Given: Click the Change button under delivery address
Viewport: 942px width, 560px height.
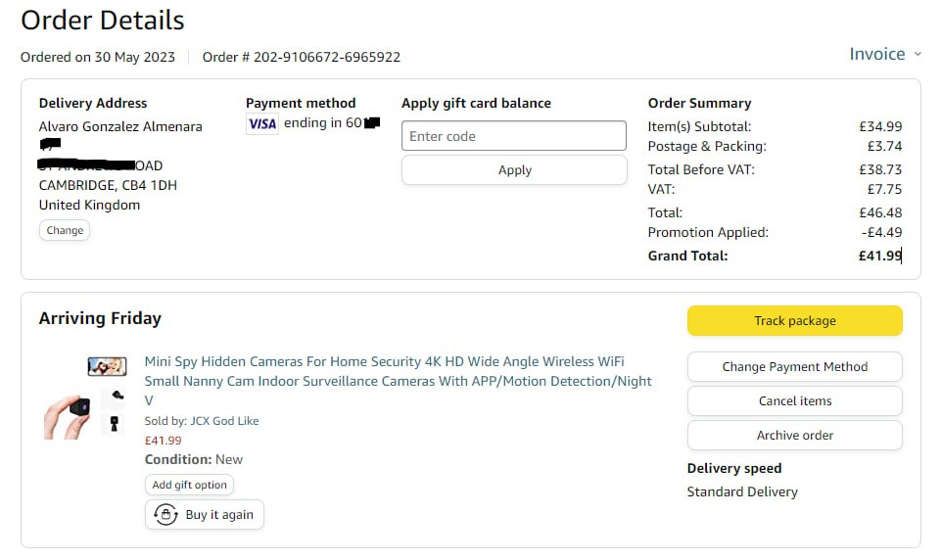Looking at the screenshot, I should [x=65, y=230].
